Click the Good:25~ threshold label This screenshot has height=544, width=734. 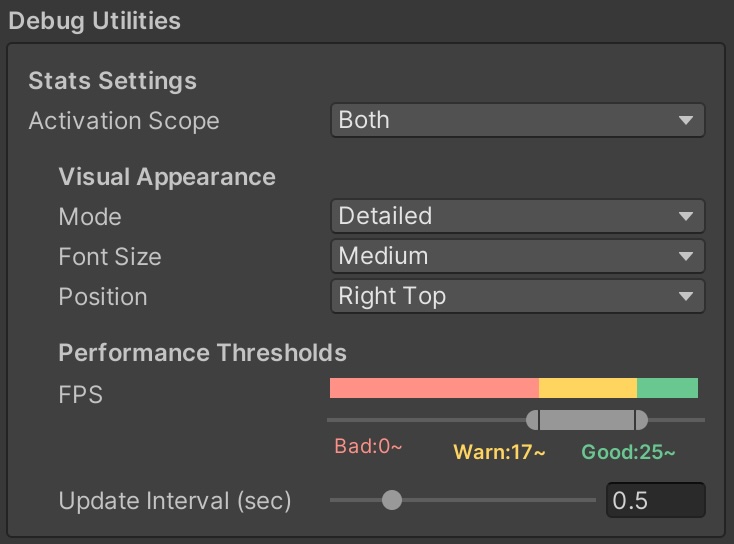(x=628, y=452)
